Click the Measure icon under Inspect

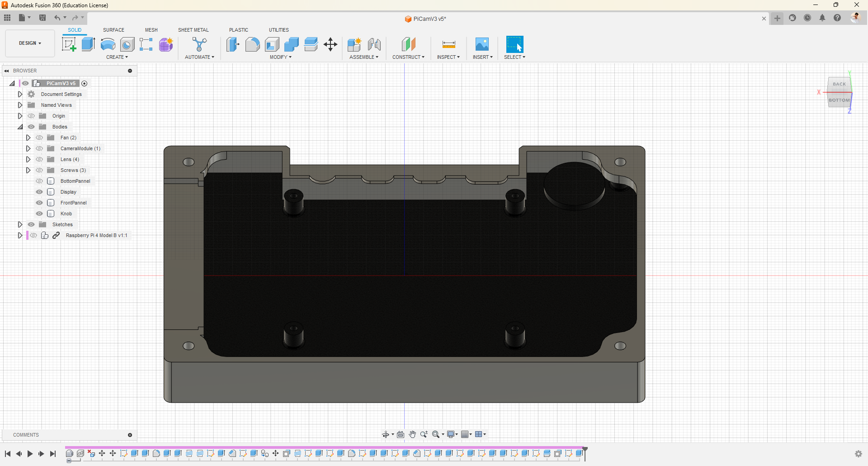(448, 44)
